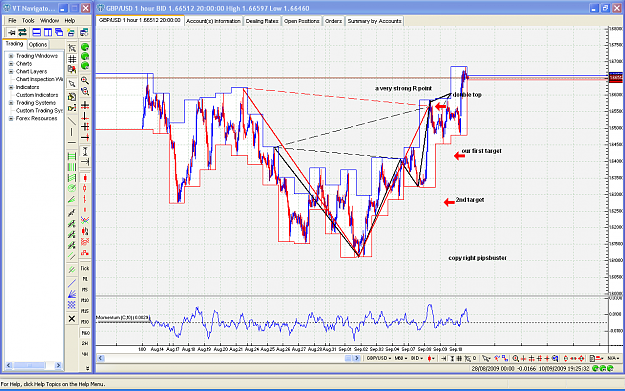Open the chart type candlestick dropdown
The height and width of the screenshot is (391, 625).
(431, 358)
